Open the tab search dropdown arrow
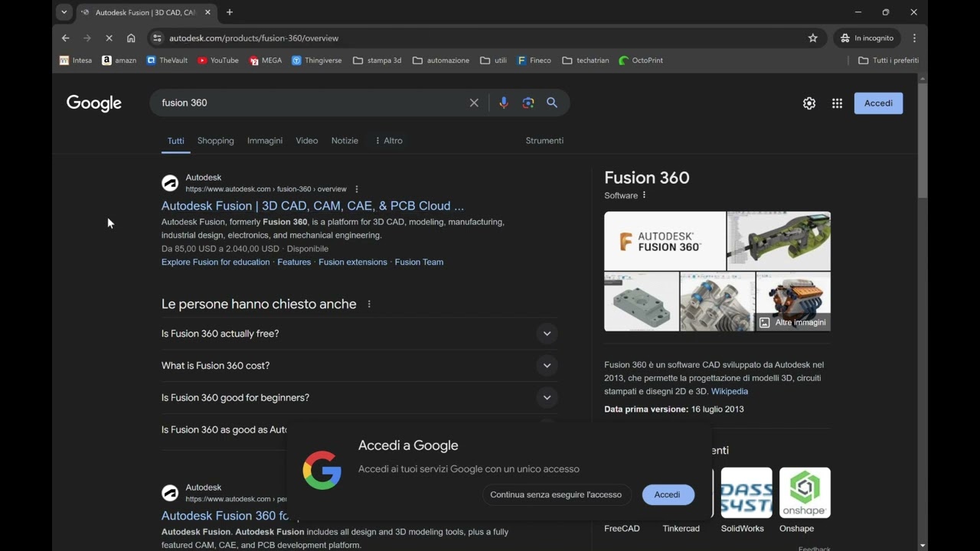 tap(64, 12)
